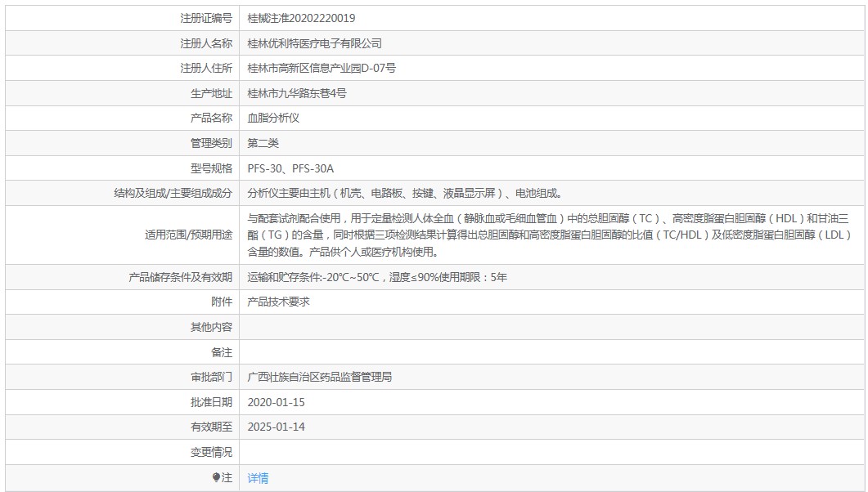The width and height of the screenshot is (868, 492).
Task: Select expiry date 2025-01-14
Action: (x=277, y=427)
